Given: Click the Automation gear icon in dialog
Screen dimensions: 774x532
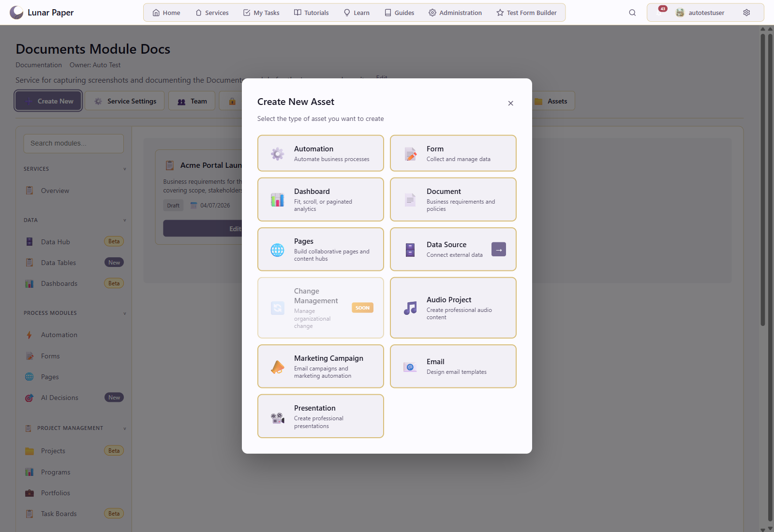Looking at the screenshot, I should point(277,154).
